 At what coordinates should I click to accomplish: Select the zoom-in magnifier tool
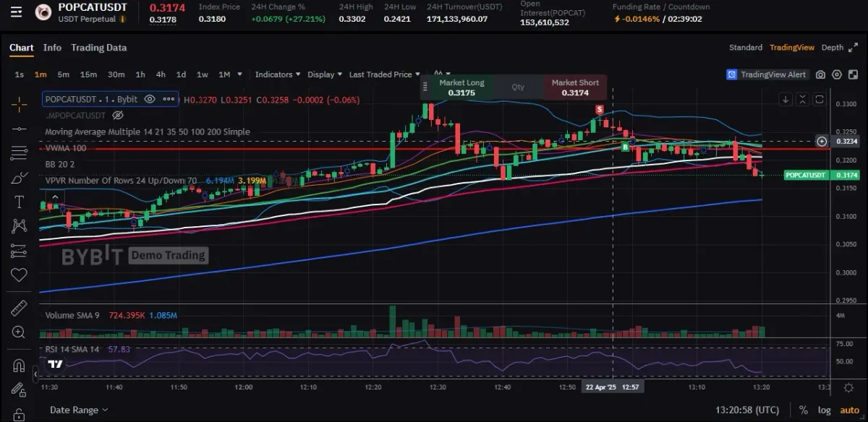[19, 332]
